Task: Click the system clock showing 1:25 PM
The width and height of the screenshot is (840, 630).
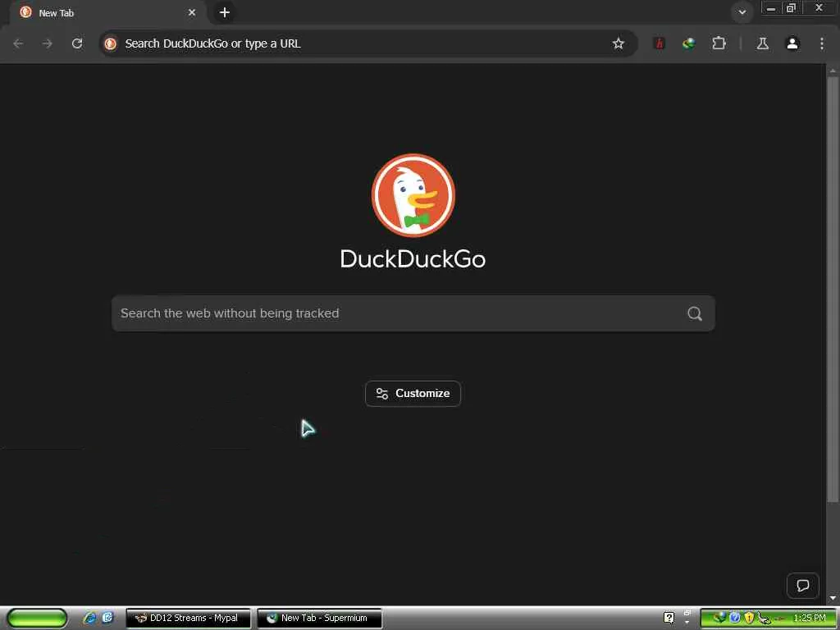Action: tap(810, 618)
